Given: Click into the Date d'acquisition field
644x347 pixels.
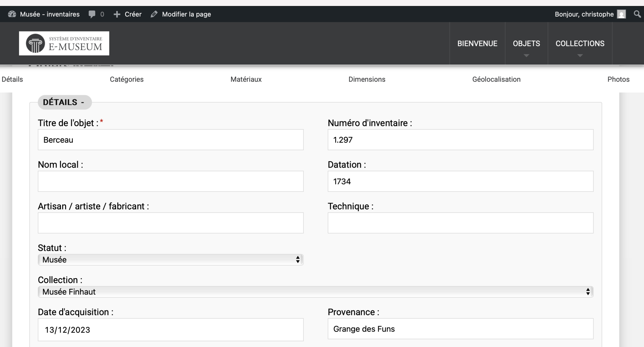Looking at the screenshot, I should pos(171,330).
